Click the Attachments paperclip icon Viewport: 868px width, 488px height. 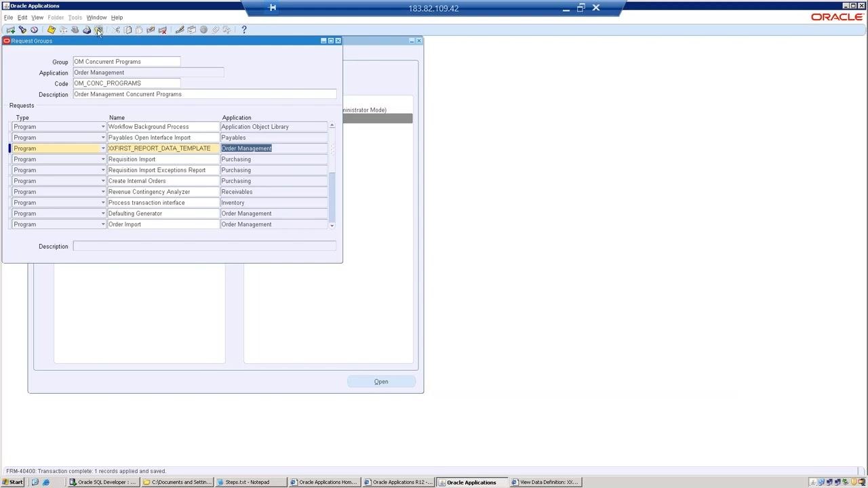pyautogui.click(x=215, y=30)
